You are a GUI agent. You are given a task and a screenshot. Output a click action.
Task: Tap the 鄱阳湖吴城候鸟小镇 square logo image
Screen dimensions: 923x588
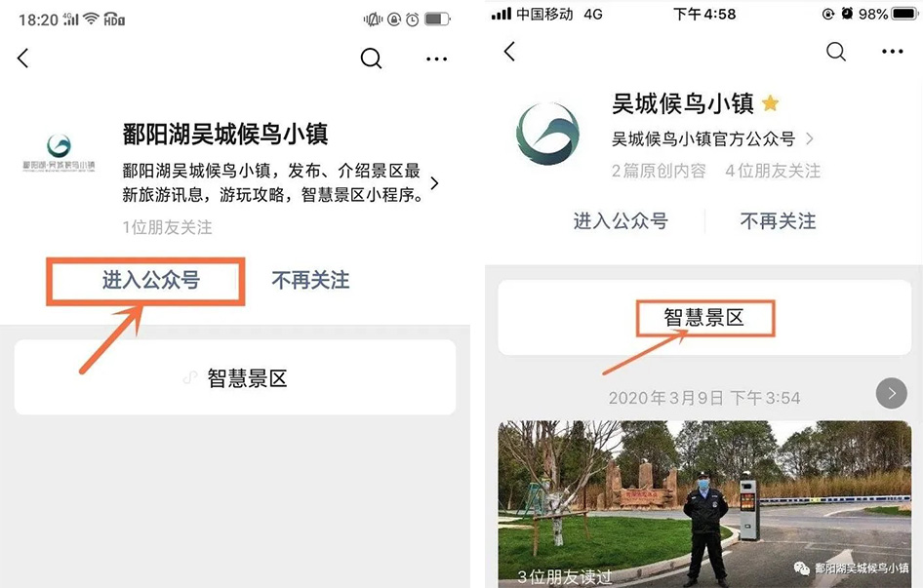(x=60, y=152)
